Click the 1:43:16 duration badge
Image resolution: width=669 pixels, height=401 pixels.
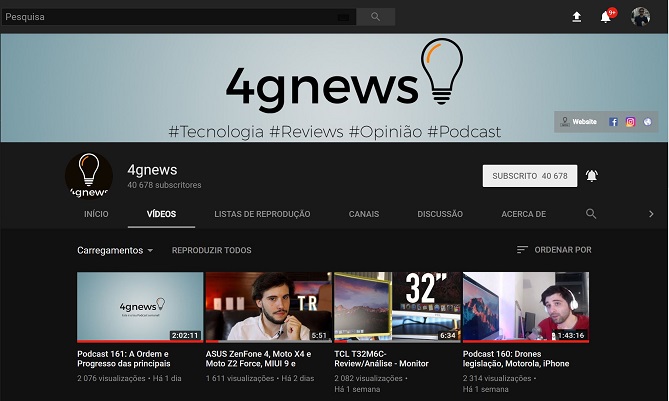[571, 335]
